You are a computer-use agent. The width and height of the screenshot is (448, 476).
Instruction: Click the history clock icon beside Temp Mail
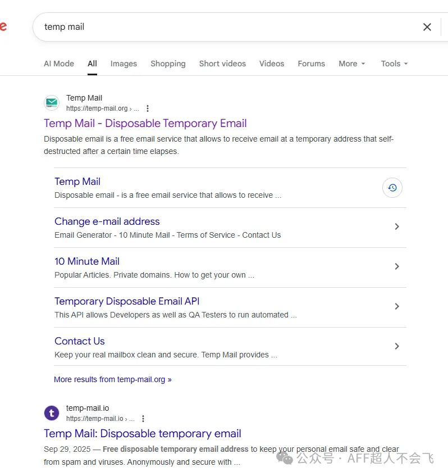point(392,188)
